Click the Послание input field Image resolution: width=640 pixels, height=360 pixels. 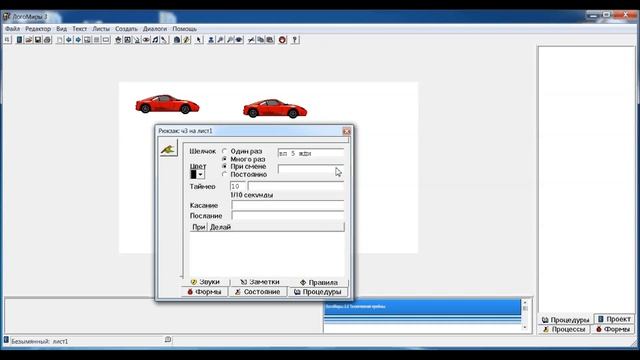pos(288,215)
